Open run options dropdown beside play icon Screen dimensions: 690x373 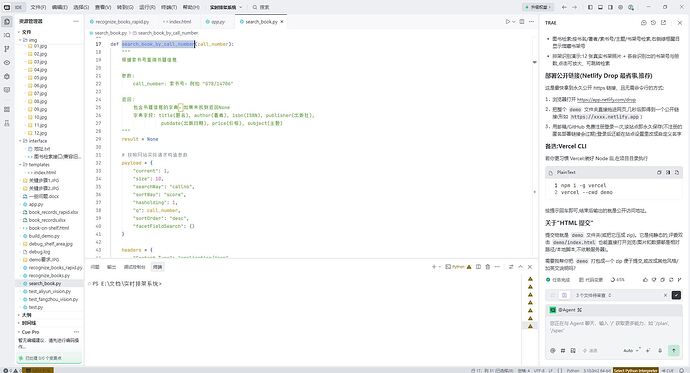click(x=514, y=22)
